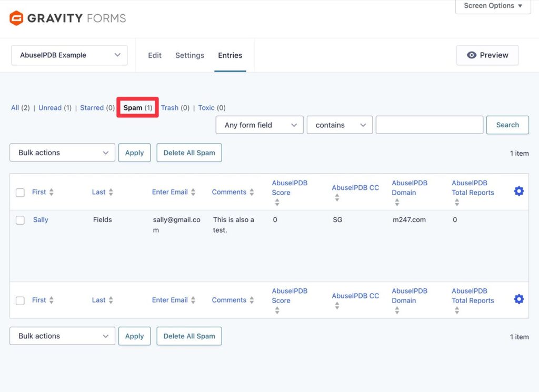
Task: Sort by AbuseIPDB Domain header link
Action: pyautogui.click(x=410, y=188)
